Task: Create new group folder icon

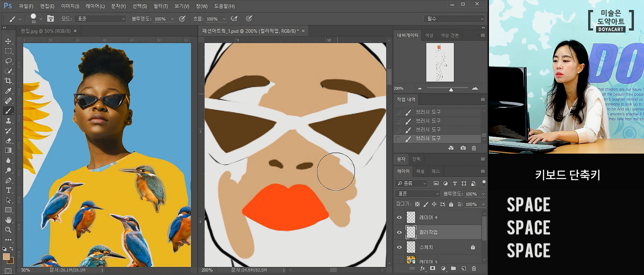Action: [453, 268]
